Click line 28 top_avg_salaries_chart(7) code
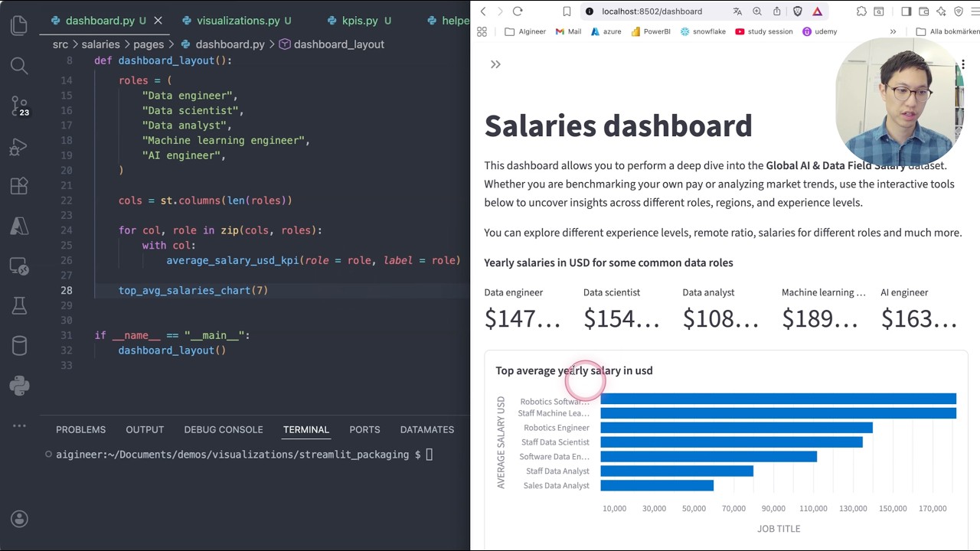 193,291
